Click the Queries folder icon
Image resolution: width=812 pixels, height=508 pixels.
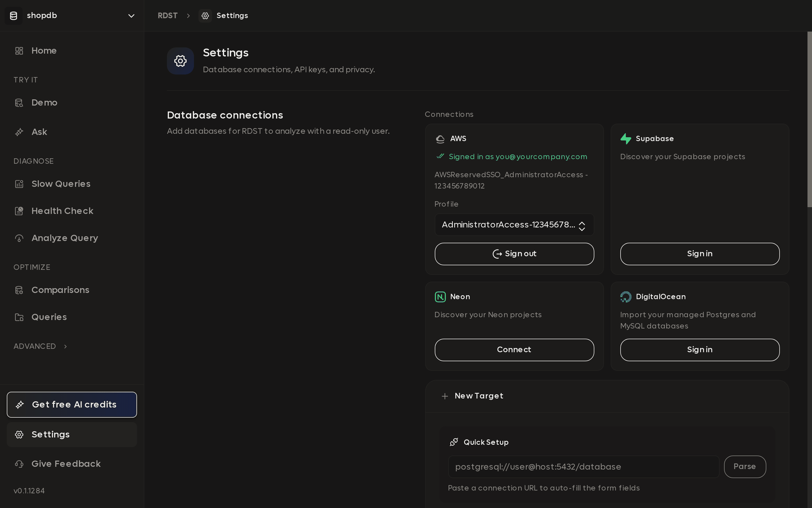pos(19,317)
